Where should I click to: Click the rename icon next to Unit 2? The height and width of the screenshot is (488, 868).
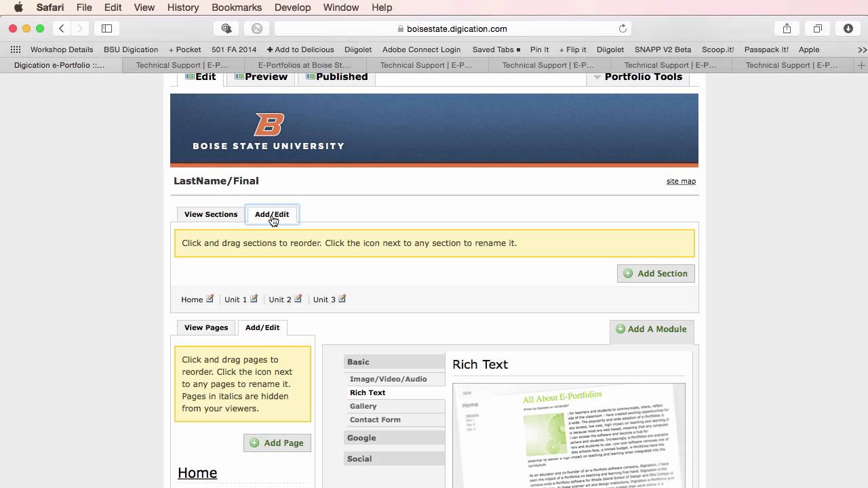[x=298, y=298]
